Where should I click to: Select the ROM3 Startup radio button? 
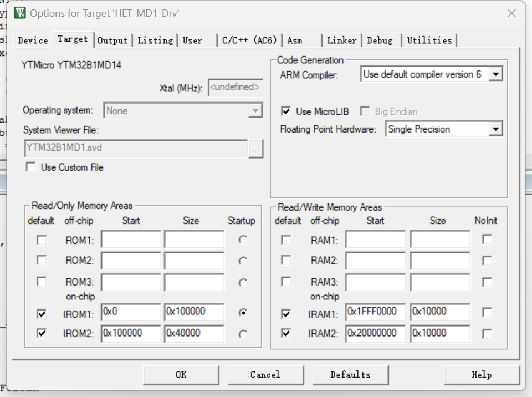pos(243,283)
